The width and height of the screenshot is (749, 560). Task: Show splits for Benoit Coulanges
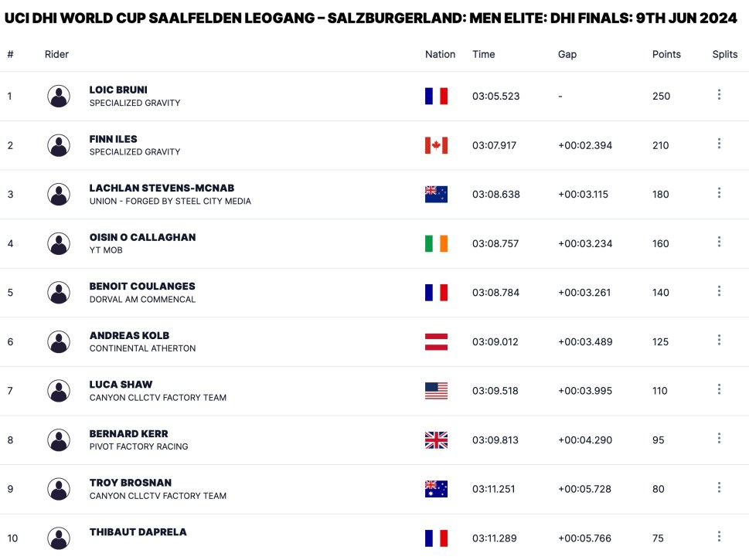pyautogui.click(x=719, y=291)
